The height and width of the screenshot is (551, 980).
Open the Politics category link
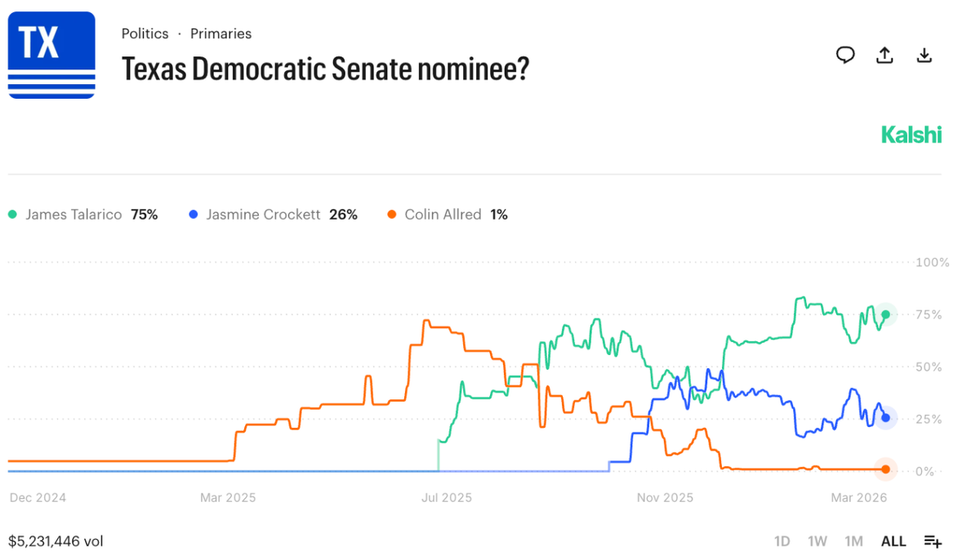point(145,33)
